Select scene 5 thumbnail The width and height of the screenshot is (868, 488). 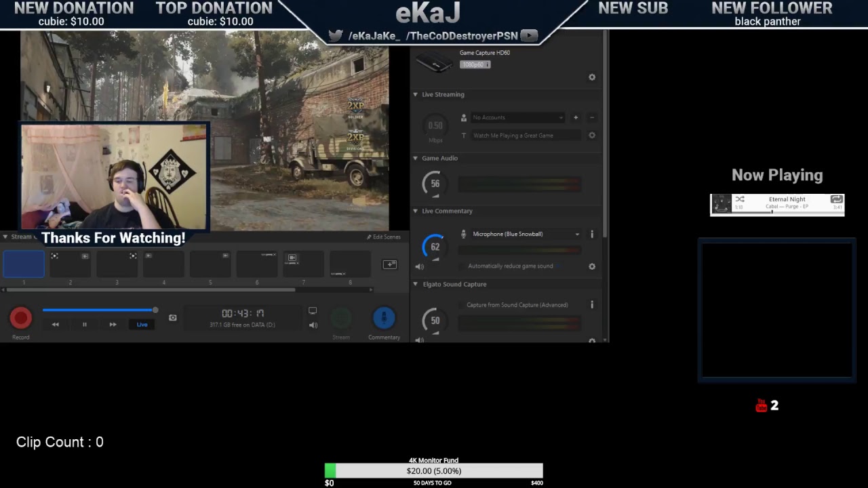(210, 264)
